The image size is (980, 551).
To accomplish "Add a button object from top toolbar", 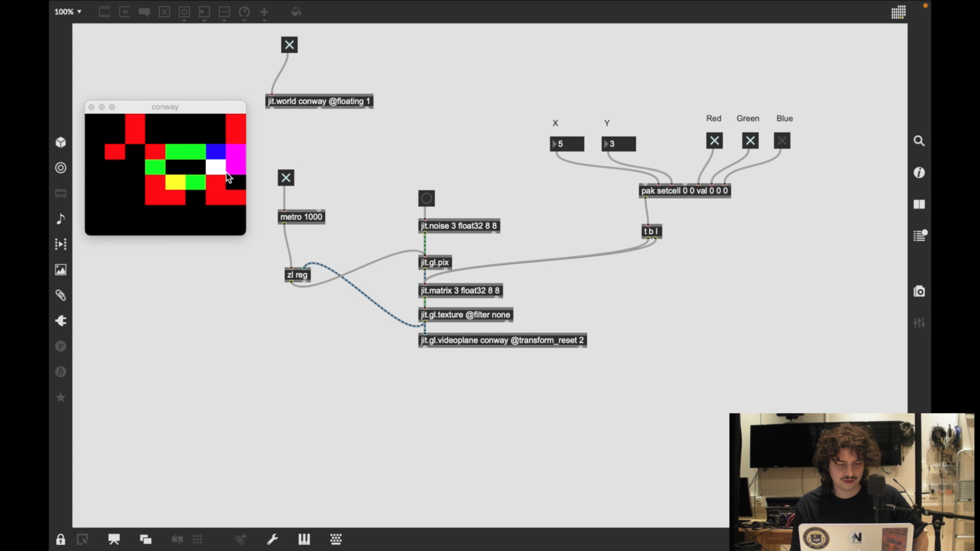I will pyautogui.click(x=184, y=12).
